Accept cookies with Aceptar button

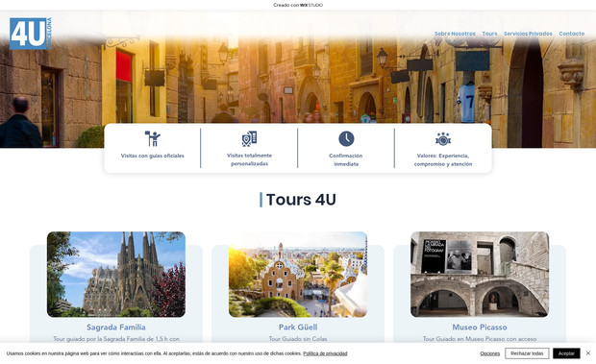click(x=566, y=353)
